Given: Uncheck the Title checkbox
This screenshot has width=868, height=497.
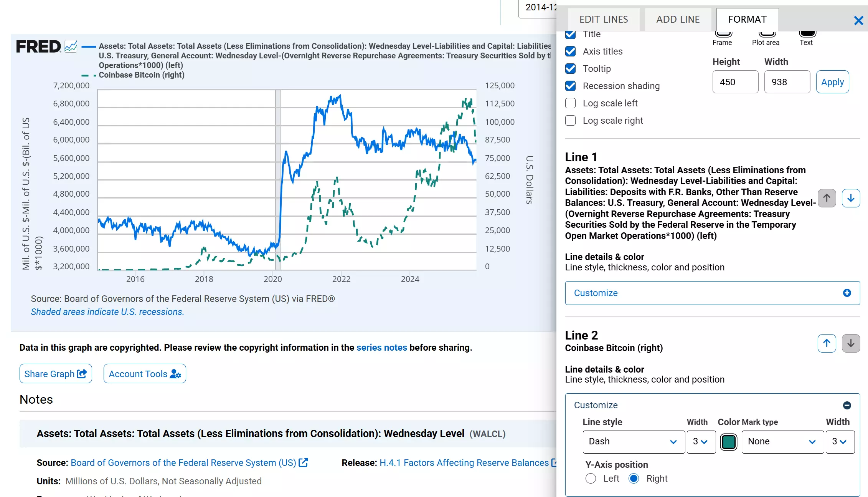Looking at the screenshot, I should 571,34.
